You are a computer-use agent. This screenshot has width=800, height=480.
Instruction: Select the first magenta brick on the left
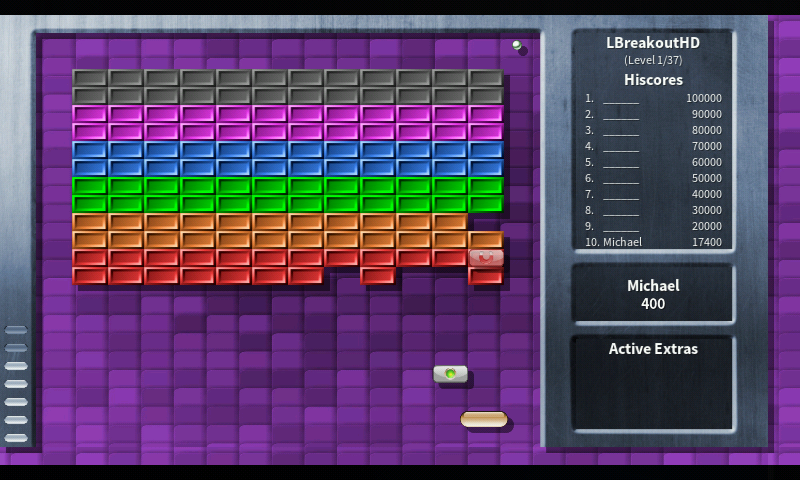click(x=90, y=113)
